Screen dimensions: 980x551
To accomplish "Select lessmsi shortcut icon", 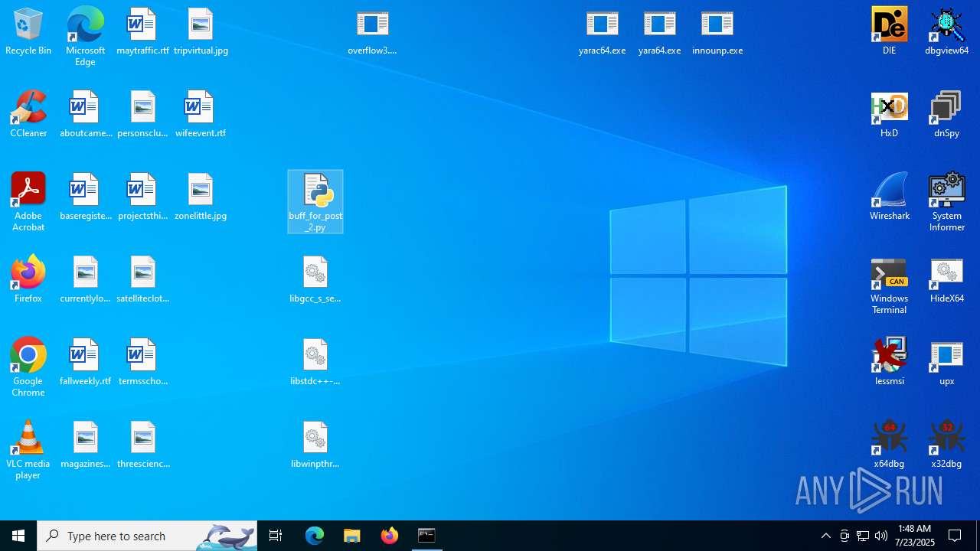I will pos(890,363).
